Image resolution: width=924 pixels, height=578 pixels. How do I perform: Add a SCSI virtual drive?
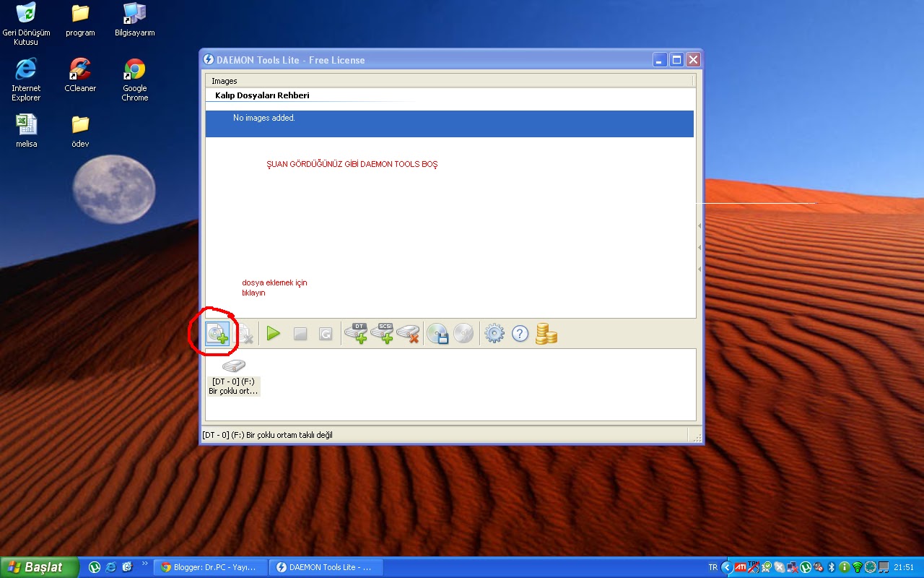click(382, 333)
